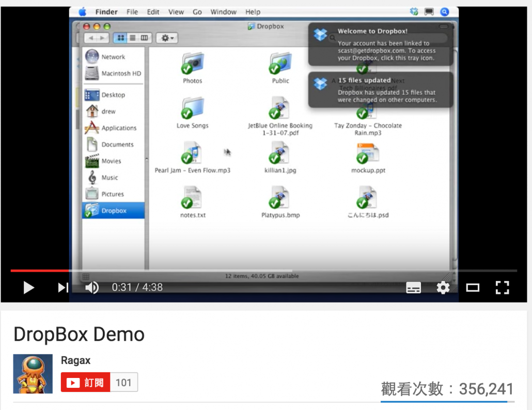Click the Dropbox tray icon in the menu bar

[x=414, y=12]
